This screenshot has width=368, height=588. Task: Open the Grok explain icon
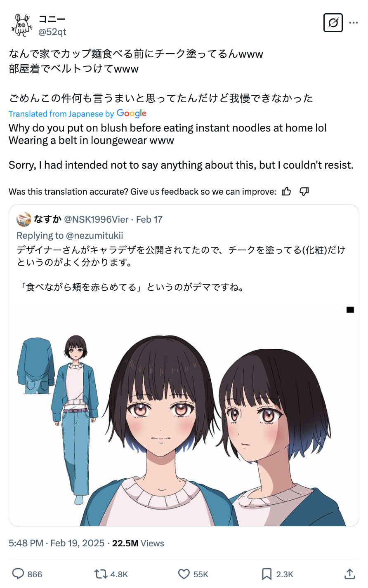tap(333, 23)
